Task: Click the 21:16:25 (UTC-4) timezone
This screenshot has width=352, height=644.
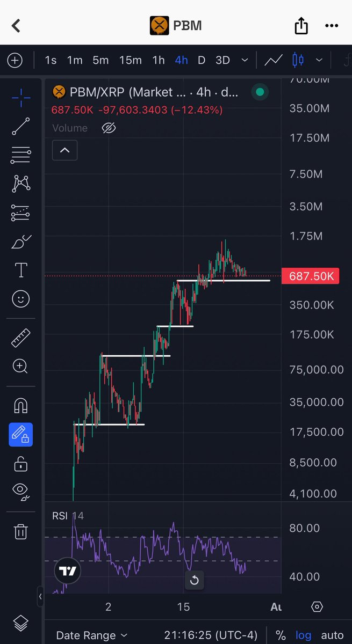Action: tap(211, 635)
